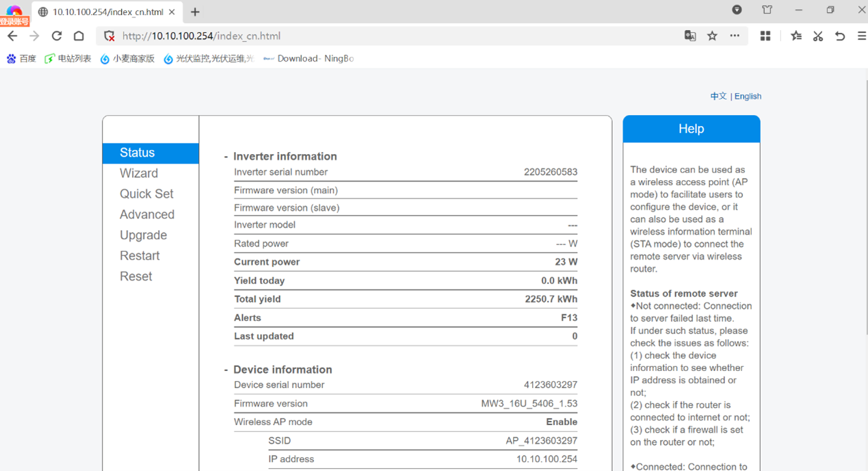Image resolution: width=868 pixels, height=471 pixels.
Task: Click the scissors screenshot icon
Action: 818,36
